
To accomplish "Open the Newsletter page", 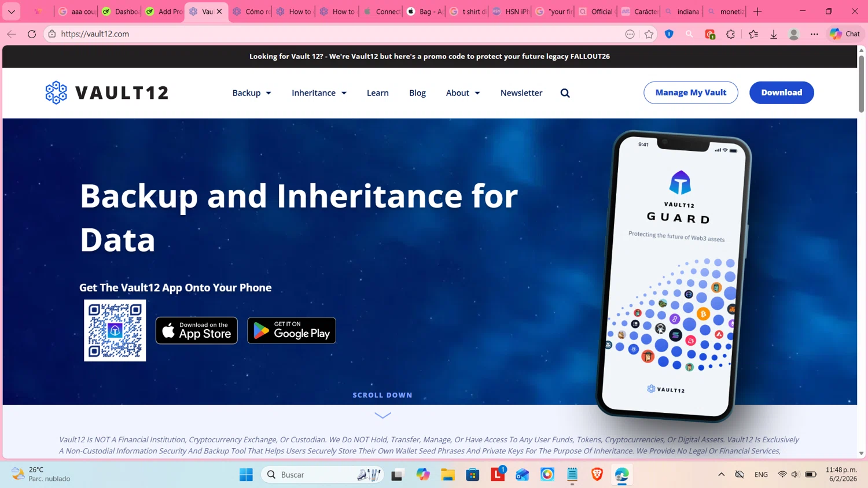I will (521, 93).
